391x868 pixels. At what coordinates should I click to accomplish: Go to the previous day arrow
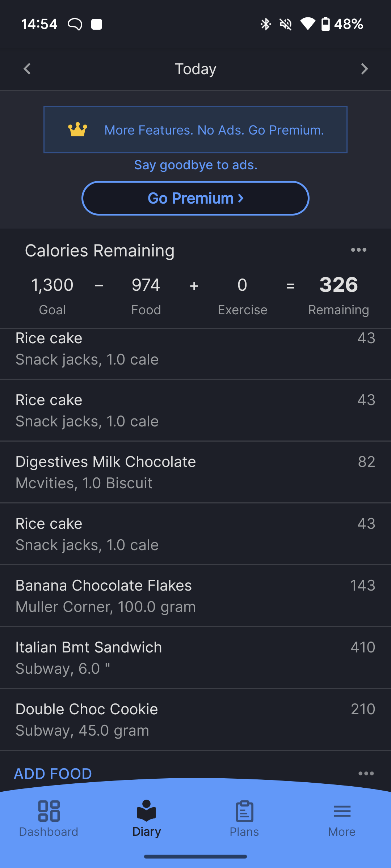click(27, 69)
